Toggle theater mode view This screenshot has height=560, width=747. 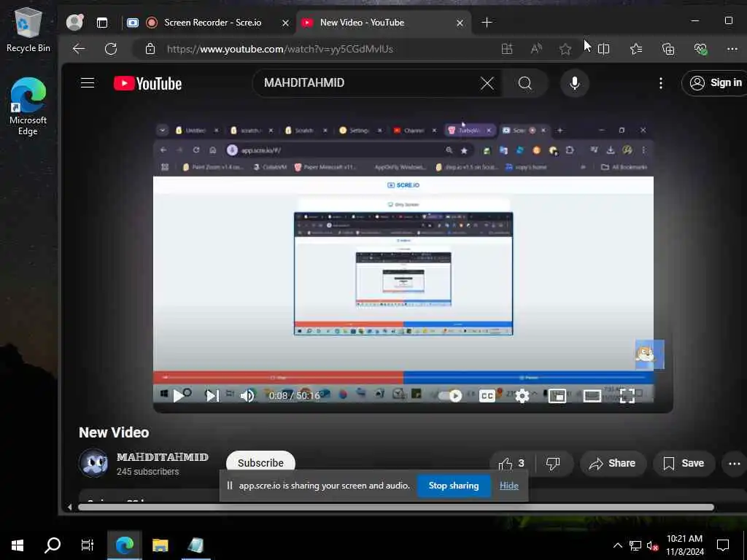pos(592,395)
